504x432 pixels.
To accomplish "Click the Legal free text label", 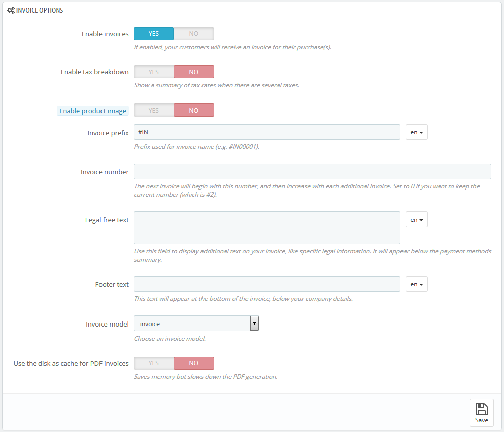I will point(107,220).
